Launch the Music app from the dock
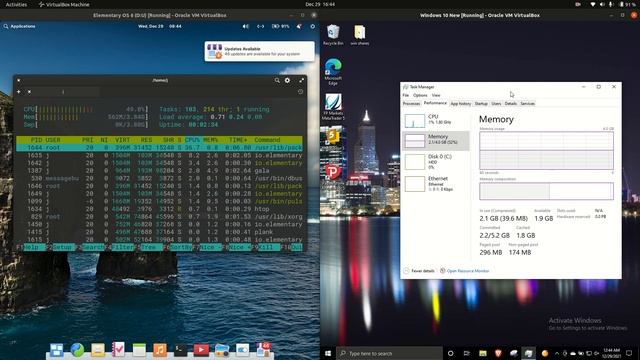Image resolution: width=640 pixels, height=360 pixels. [x=160, y=350]
